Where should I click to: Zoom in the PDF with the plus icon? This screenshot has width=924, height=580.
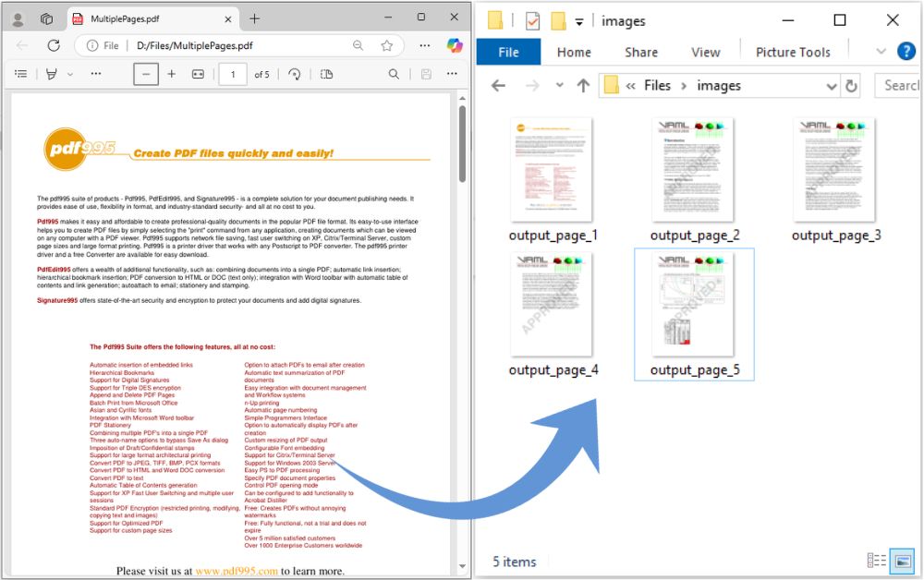(x=172, y=74)
